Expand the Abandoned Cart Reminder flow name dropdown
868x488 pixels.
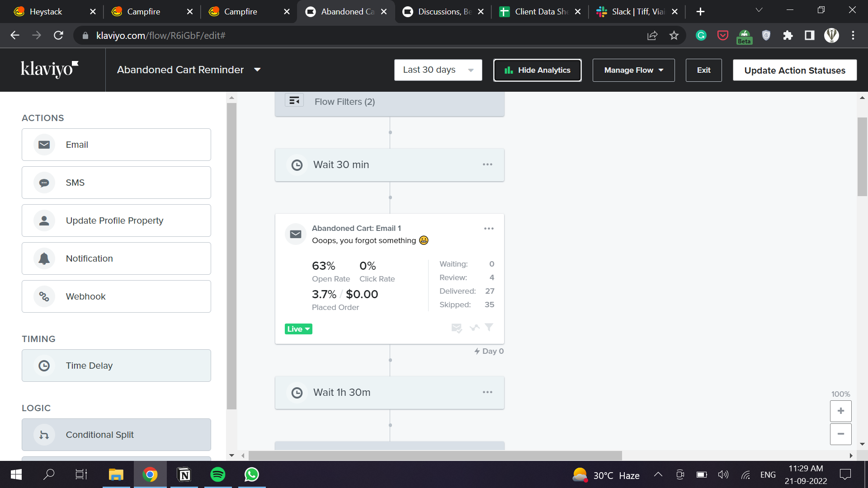pyautogui.click(x=257, y=70)
